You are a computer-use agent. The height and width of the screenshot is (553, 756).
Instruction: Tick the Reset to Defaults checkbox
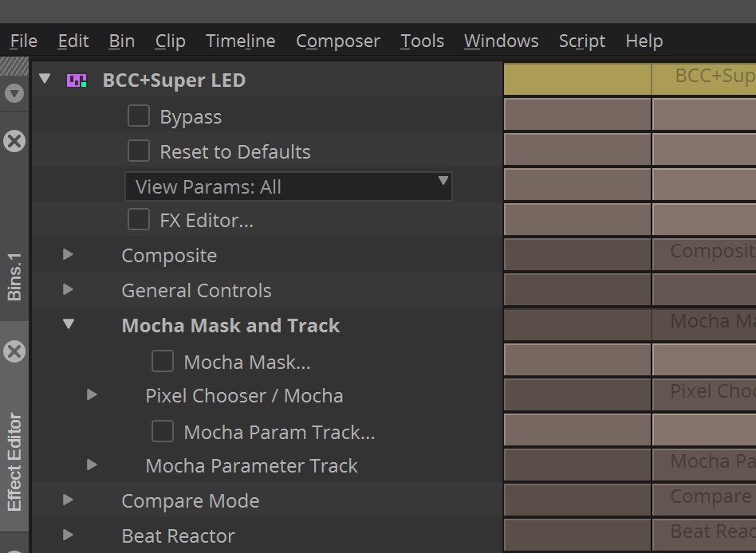pos(139,151)
